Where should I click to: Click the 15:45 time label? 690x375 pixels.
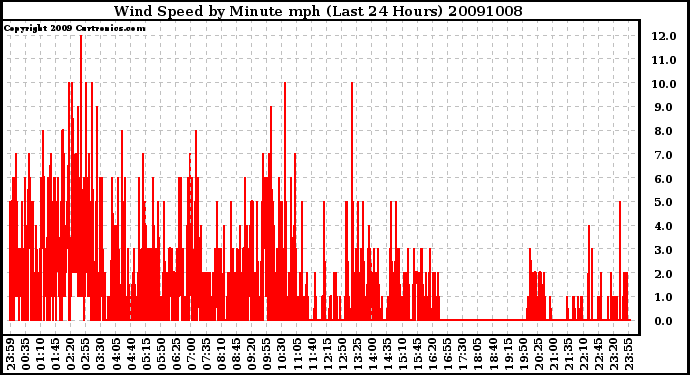[417, 355]
